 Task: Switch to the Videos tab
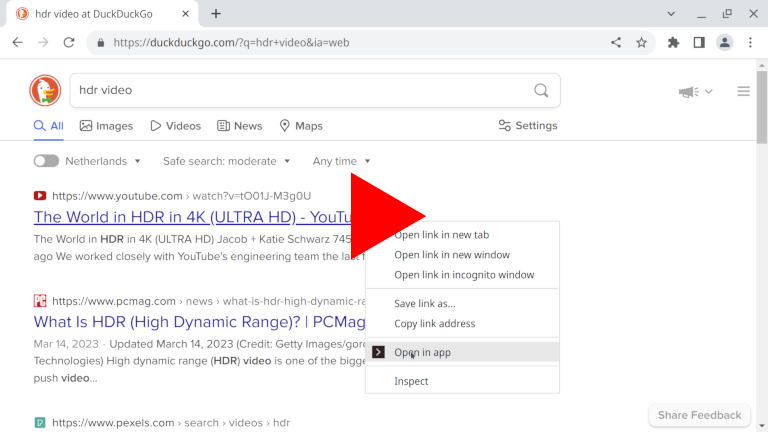(x=176, y=126)
